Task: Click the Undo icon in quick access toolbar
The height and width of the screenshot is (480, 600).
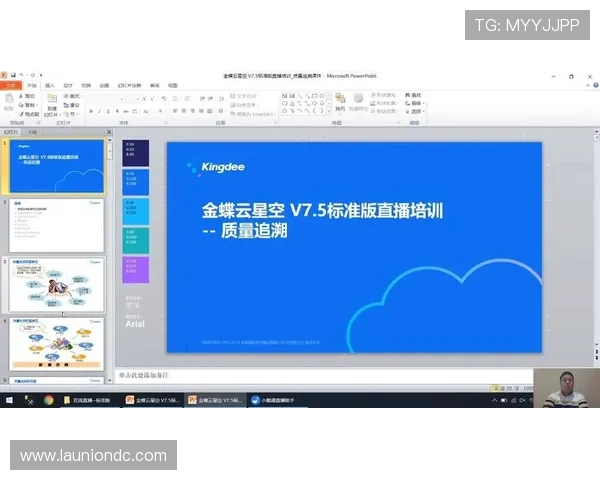Action: click(x=21, y=75)
